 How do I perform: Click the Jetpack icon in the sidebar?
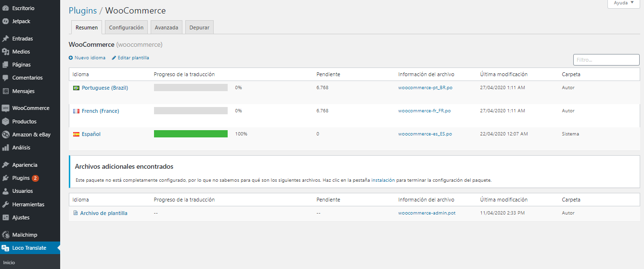tap(6, 22)
